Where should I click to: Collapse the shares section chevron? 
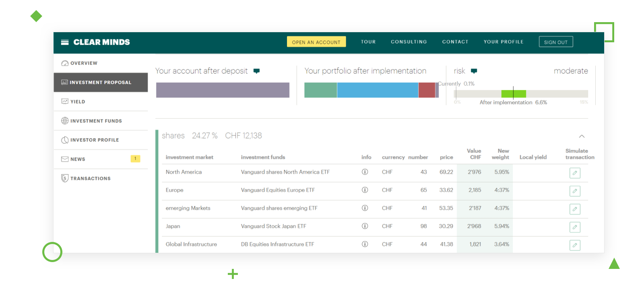coord(582,136)
